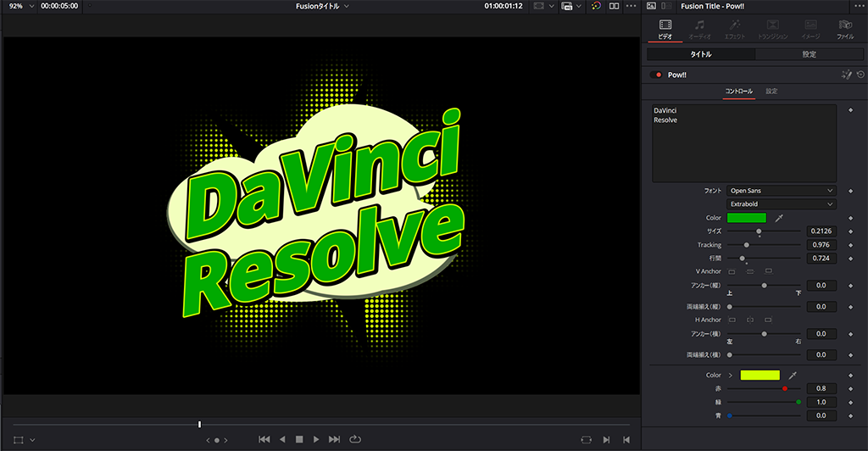Click the text box containing DaVinci Resolve

pos(744,143)
